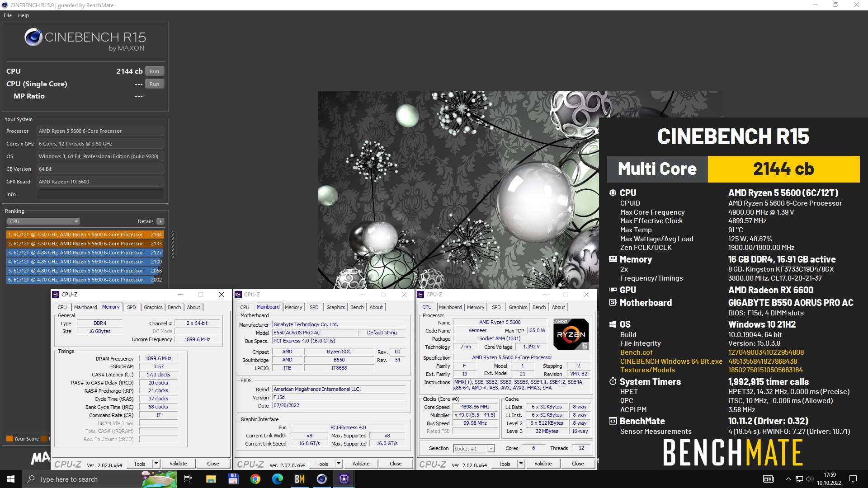868x488 pixels.
Task: Switch to BenchMate via BM taskbar icon
Action: pos(300,479)
